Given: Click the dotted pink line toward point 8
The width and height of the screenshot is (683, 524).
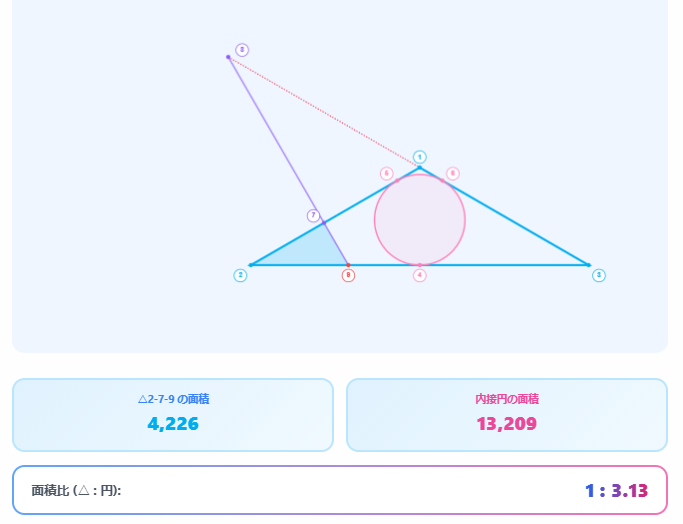Looking at the screenshot, I should [x=320, y=108].
